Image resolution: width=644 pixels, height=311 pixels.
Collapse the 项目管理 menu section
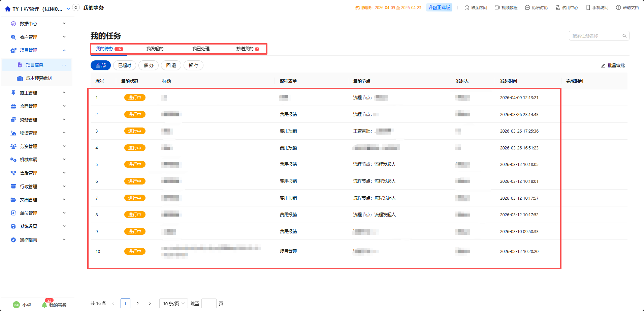pyautogui.click(x=37, y=50)
